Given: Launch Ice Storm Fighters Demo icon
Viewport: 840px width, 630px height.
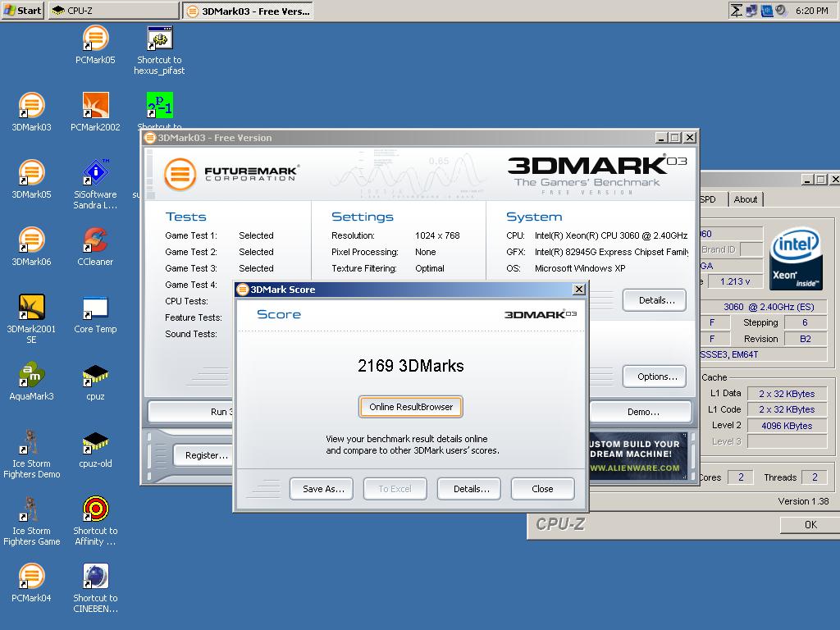Looking at the screenshot, I should click(32, 454).
